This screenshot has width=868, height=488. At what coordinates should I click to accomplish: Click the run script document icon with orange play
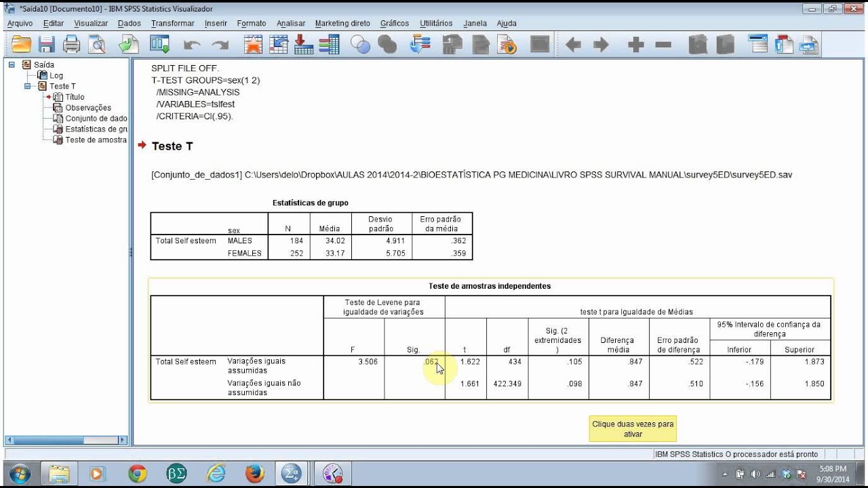coord(507,45)
